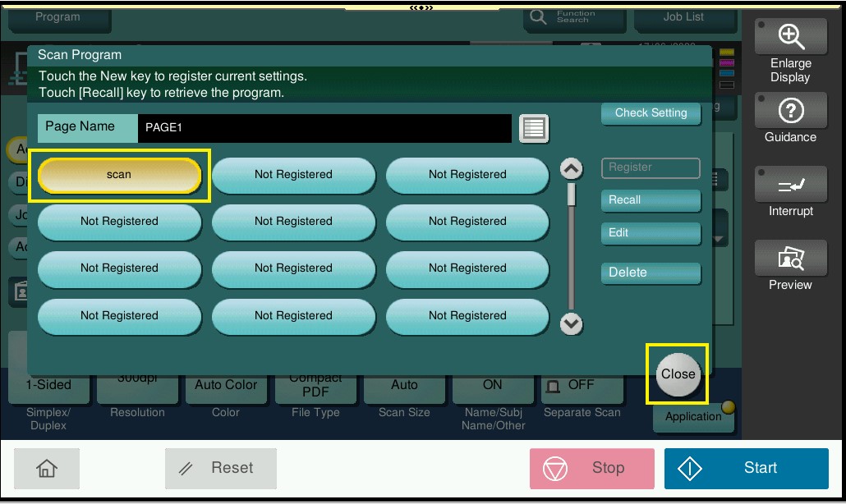Click the PAGE1 page name field
Screen dimensions: 846x504
coord(324,128)
